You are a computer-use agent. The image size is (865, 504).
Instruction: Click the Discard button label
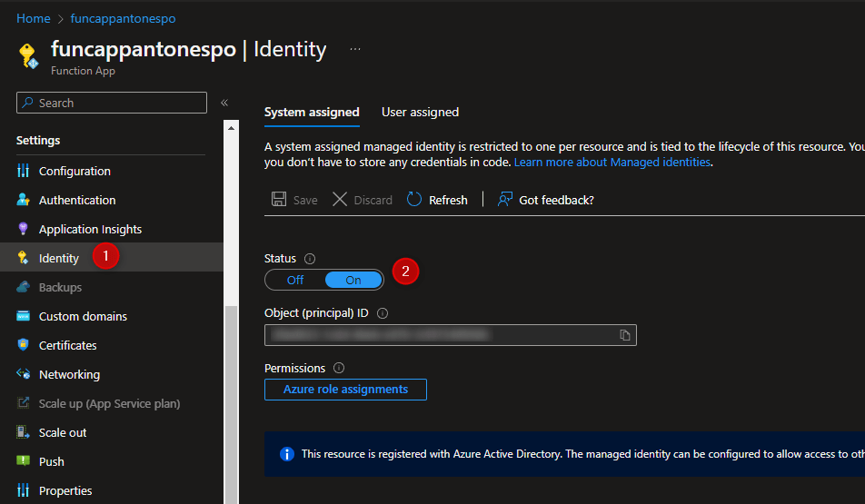point(373,200)
